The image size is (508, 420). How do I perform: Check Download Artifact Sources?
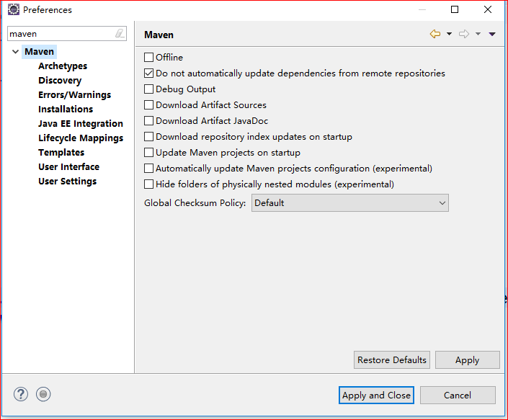(148, 105)
